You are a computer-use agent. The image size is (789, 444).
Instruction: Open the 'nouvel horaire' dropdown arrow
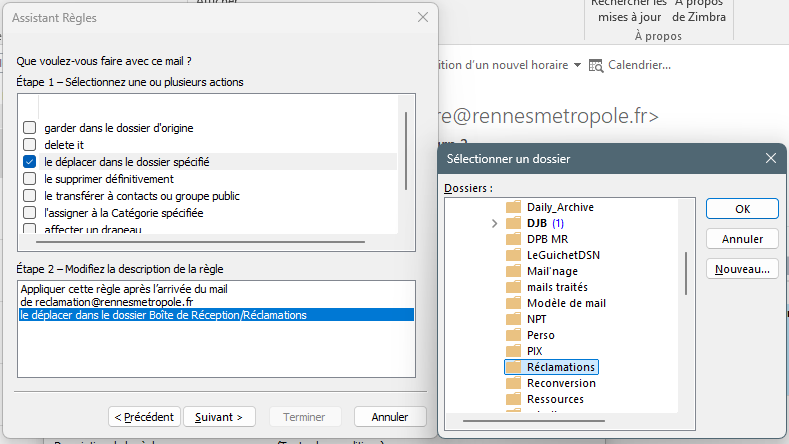click(x=577, y=65)
